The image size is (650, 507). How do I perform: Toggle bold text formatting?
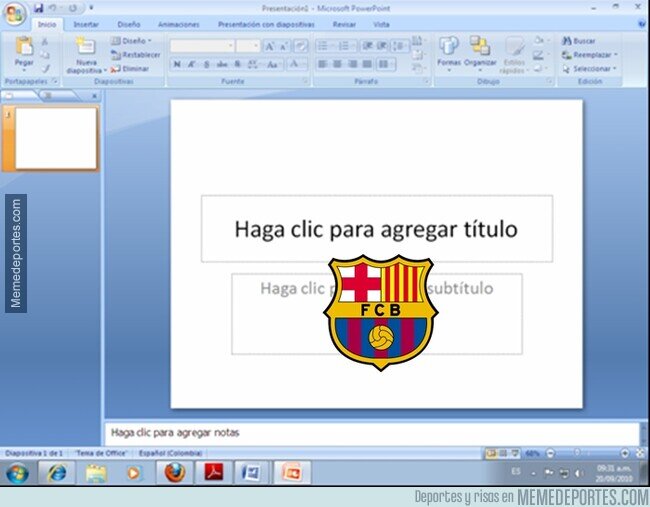177,64
